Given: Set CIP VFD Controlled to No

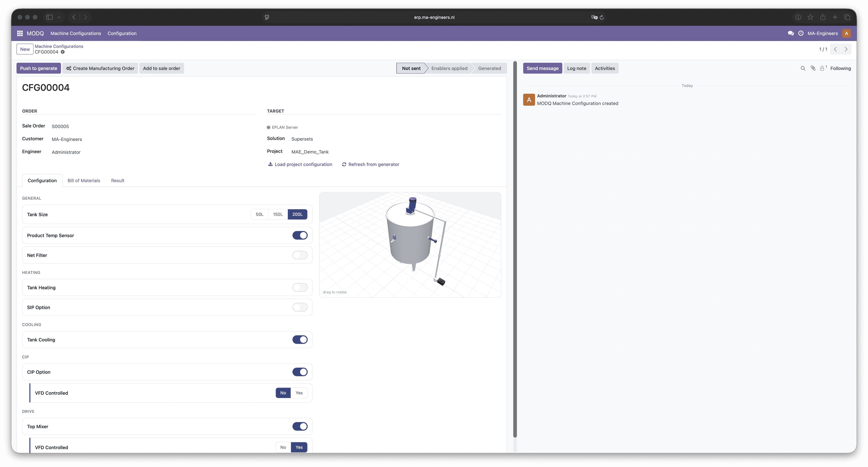Looking at the screenshot, I should pos(283,393).
